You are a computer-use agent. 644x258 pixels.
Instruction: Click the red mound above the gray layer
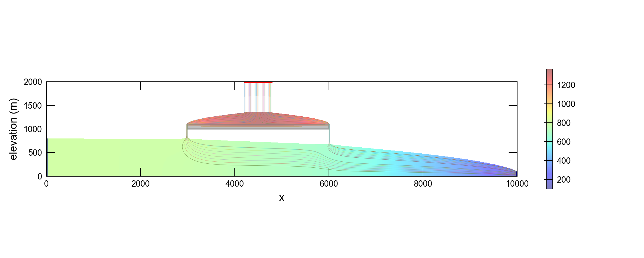258,118
